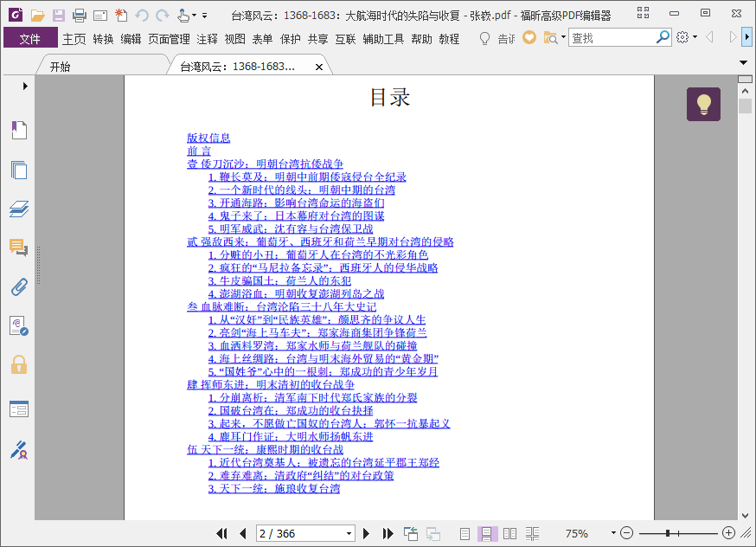
Task: Save the document with the floppy icon
Action: click(58, 16)
